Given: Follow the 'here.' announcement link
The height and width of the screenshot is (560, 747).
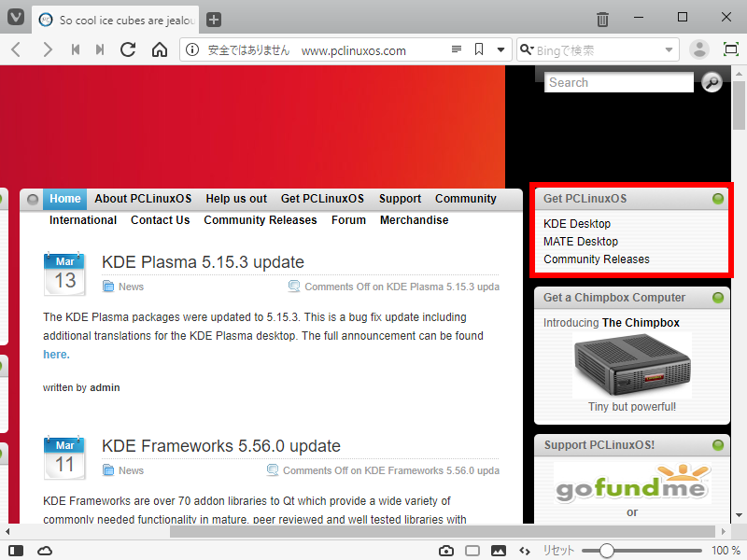Looking at the screenshot, I should (x=56, y=355).
